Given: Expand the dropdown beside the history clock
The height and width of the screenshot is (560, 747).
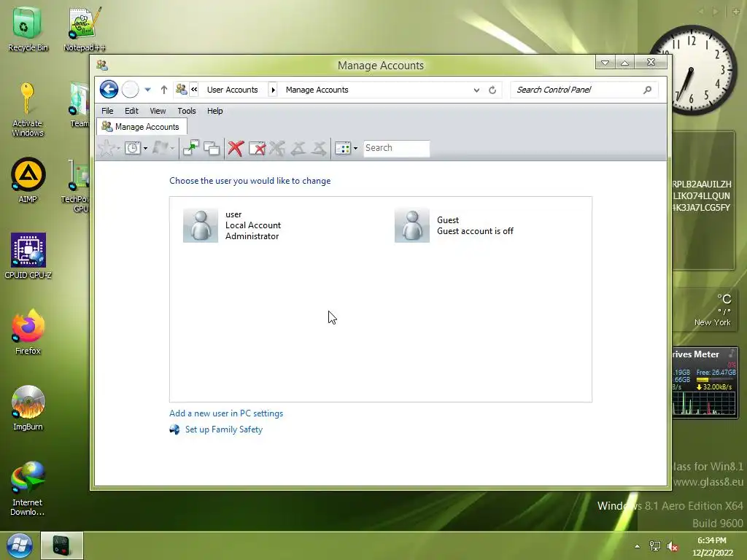Looking at the screenshot, I should 145,148.
